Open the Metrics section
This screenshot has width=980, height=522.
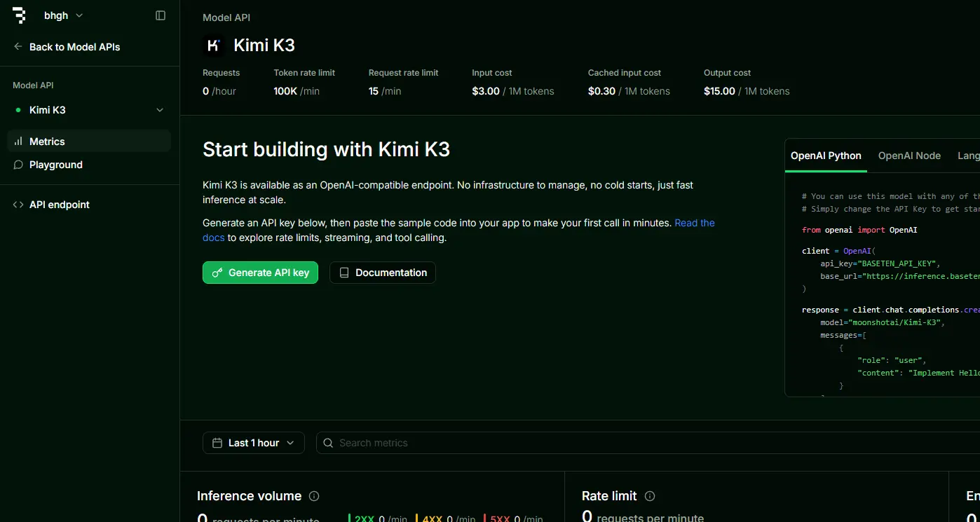89,141
